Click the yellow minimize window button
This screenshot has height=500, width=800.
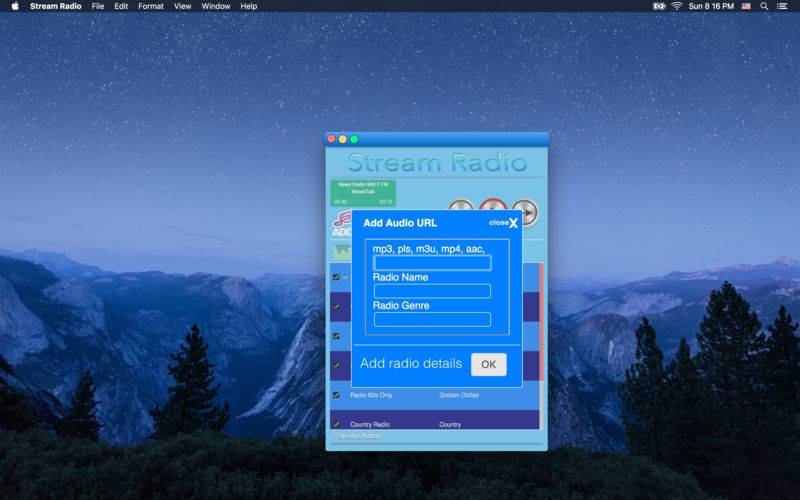coord(343,139)
